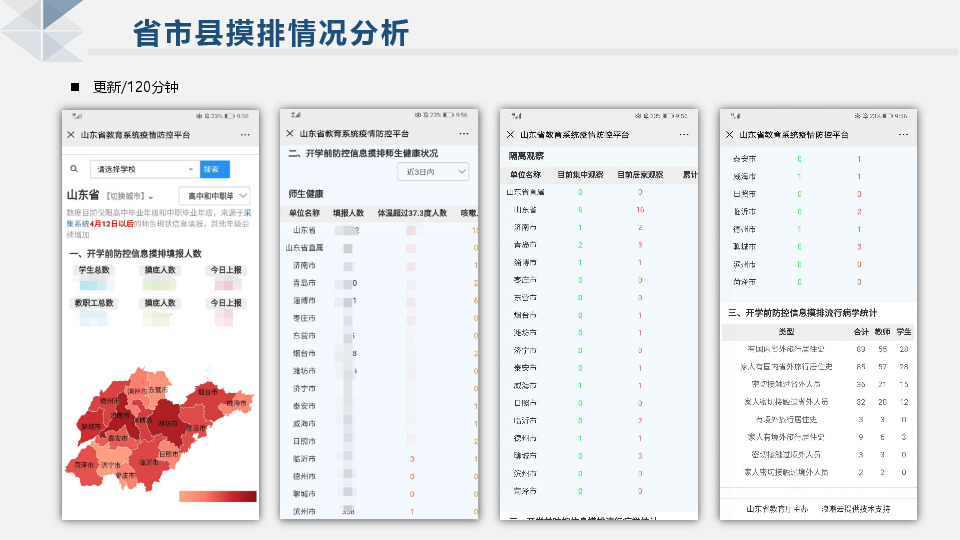The height and width of the screenshot is (540, 960).
Task: Close the page on the 隔离观察 phone
Action: point(510,135)
